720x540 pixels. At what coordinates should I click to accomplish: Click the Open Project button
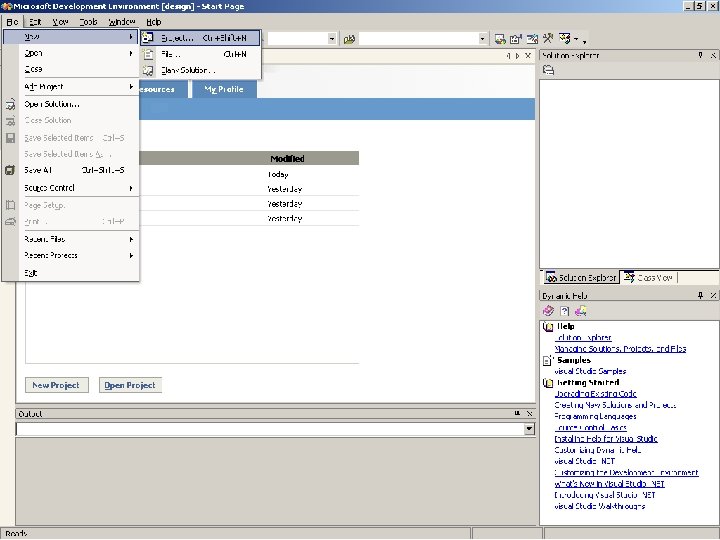[130, 385]
